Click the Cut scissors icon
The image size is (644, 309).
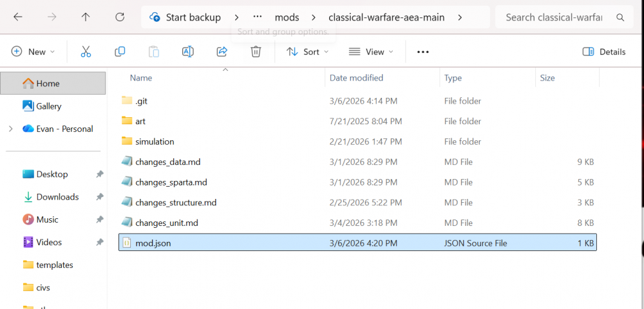[86, 51]
